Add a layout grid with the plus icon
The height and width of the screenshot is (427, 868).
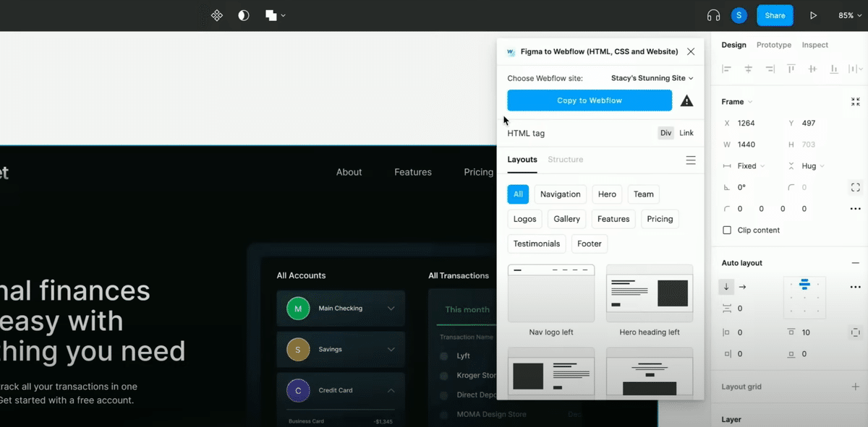pyautogui.click(x=856, y=387)
